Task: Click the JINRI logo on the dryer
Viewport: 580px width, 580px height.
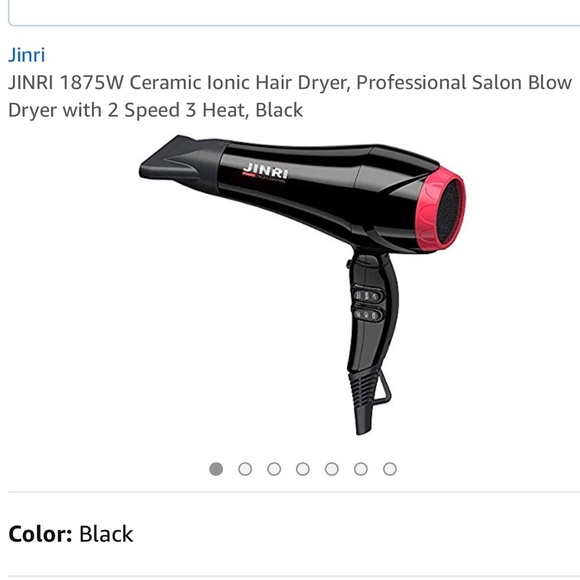Action: point(265,173)
